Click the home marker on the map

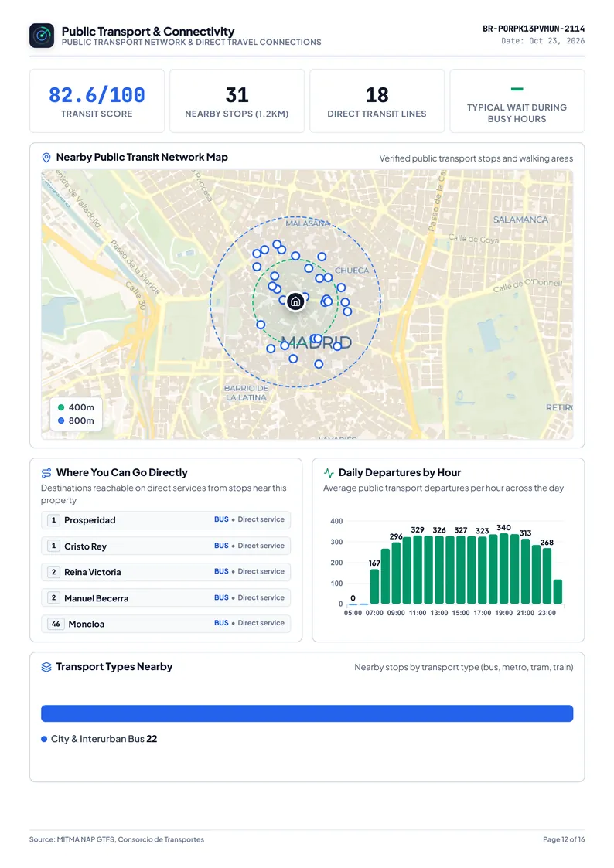pos(295,301)
